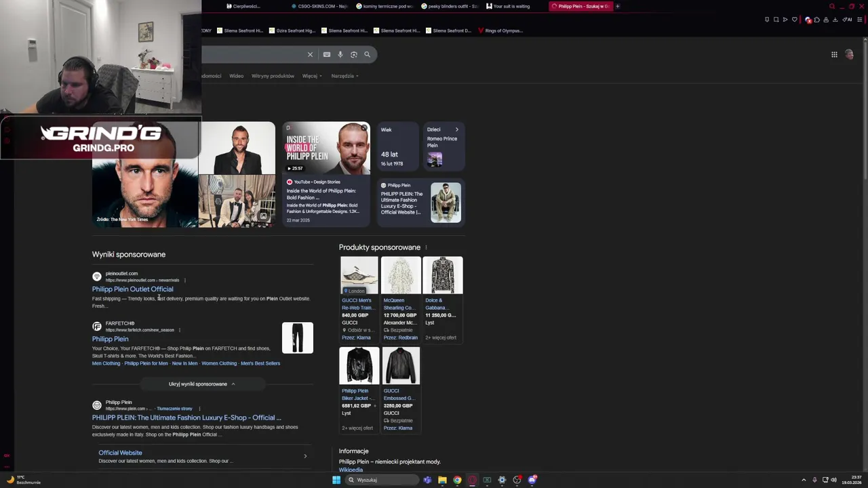Search by image with Google Lens
Viewport: 868px width, 488px height.
click(x=353, y=54)
